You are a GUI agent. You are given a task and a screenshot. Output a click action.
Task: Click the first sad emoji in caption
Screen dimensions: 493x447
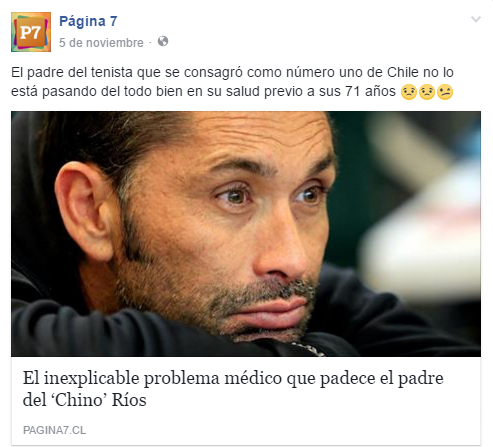click(x=409, y=91)
